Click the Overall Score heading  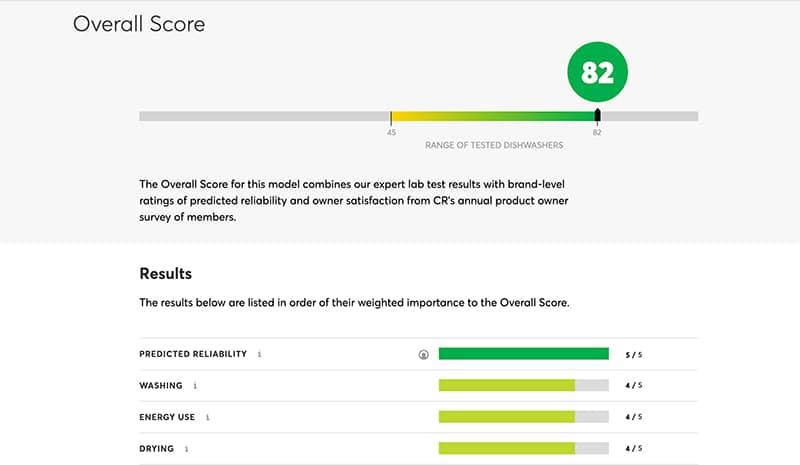[x=139, y=24]
